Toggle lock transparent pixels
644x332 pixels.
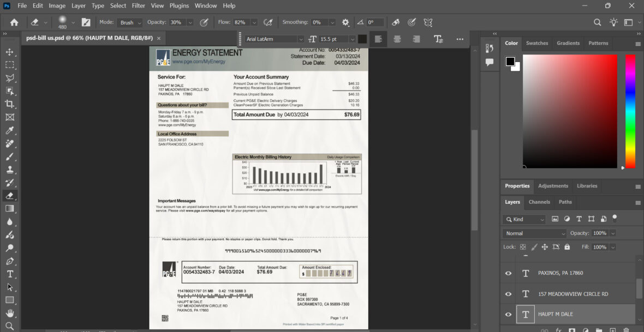pyautogui.click(x=523, y=247)
